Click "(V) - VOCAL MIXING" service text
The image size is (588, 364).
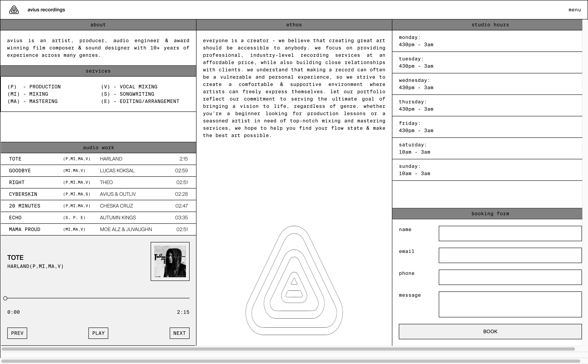(129, 87)
